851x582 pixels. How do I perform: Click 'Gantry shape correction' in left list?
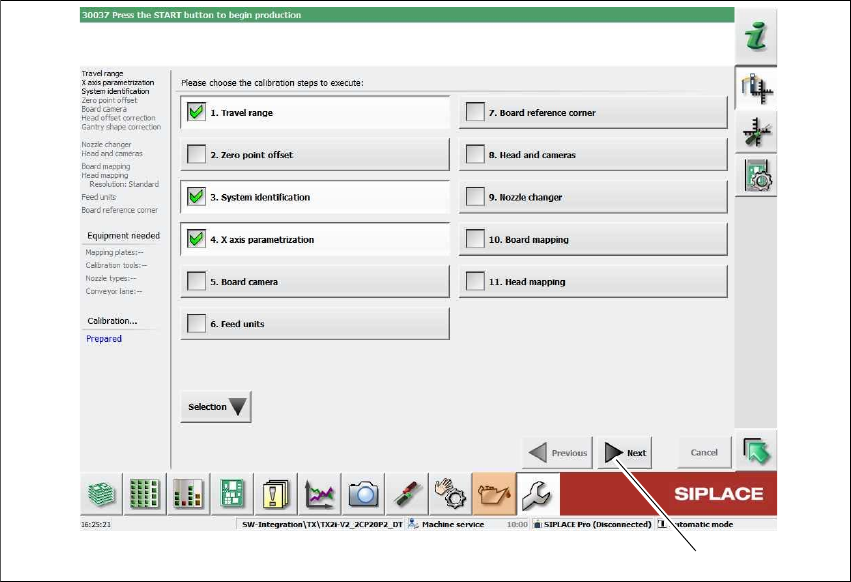[121, 126]
